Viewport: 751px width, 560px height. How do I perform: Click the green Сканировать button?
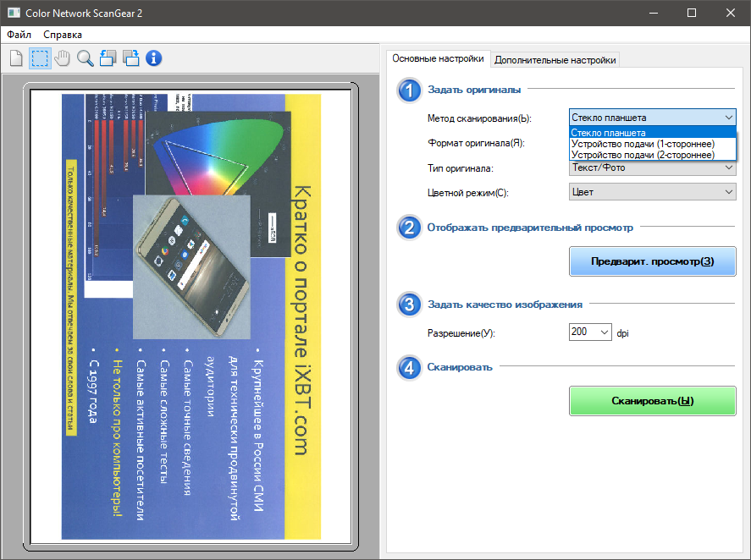(652, 401)
